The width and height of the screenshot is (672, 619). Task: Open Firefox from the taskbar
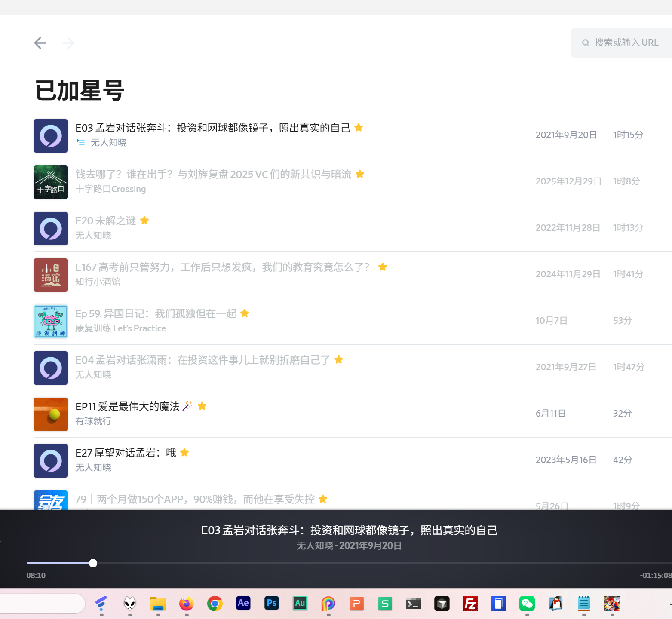click(x=187, y=604)
